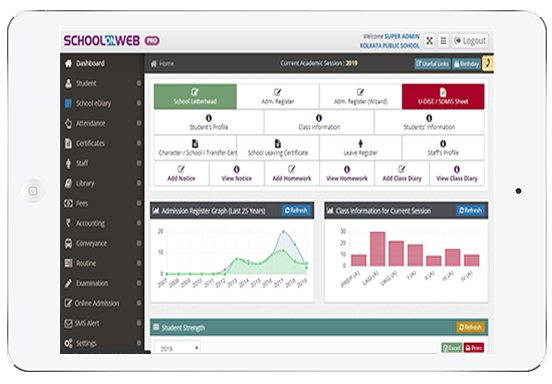Open Staff's Profile tile
This screenshot has height=384, width=552.
point(443,148)
